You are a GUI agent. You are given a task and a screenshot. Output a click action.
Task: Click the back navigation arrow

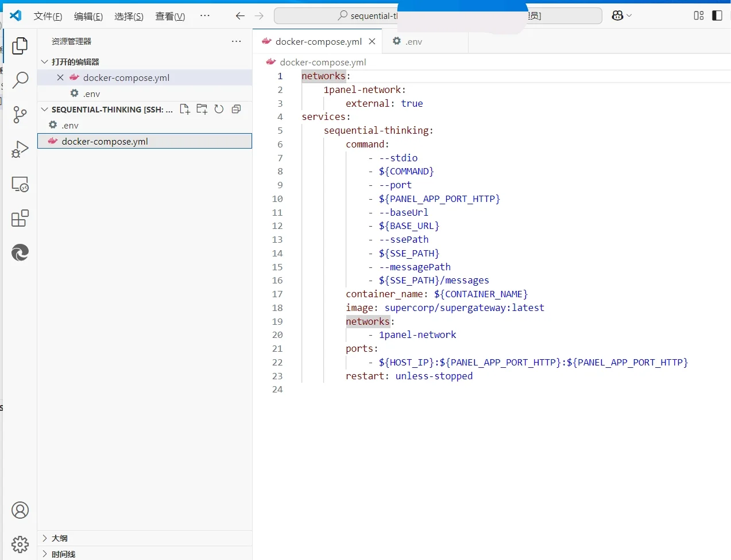[x=240, y=16]
